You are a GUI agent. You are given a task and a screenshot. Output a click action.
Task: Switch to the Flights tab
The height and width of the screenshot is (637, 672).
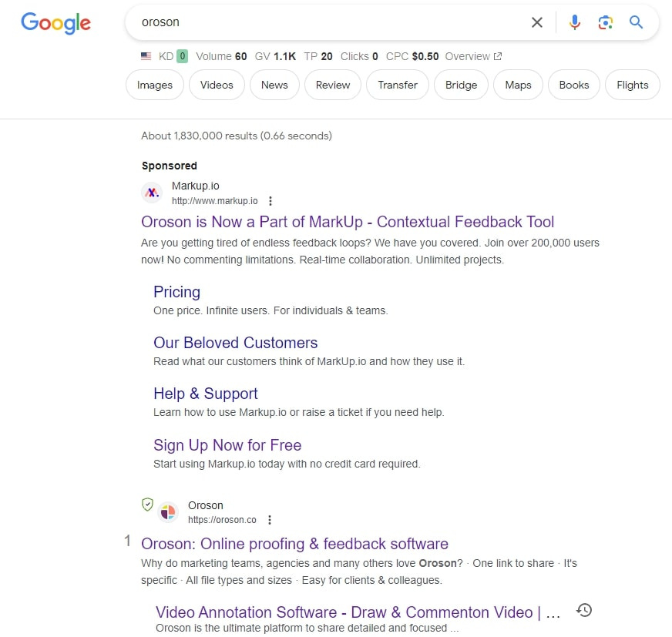(633, 85)
